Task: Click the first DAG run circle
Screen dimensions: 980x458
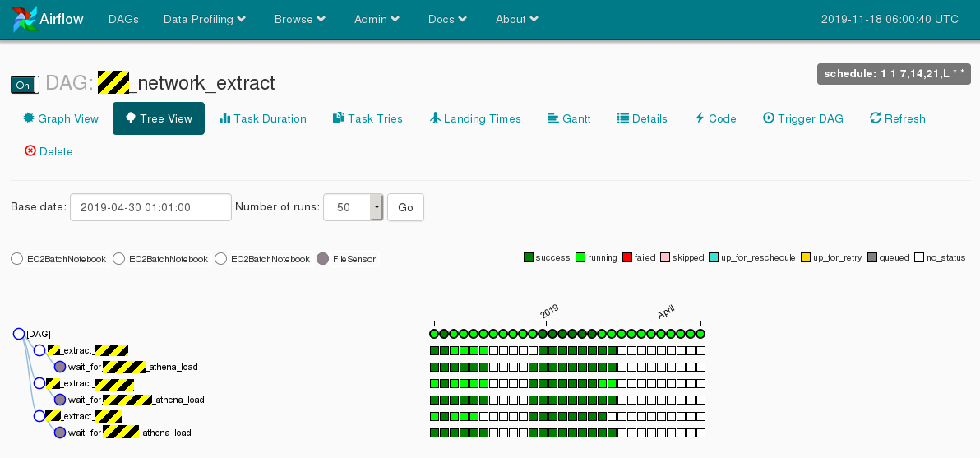Action: coord(434,335)
